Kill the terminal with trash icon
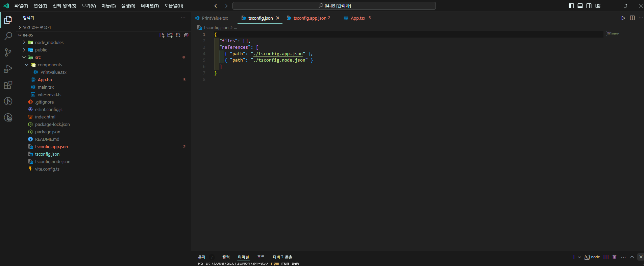 point(615,257)
